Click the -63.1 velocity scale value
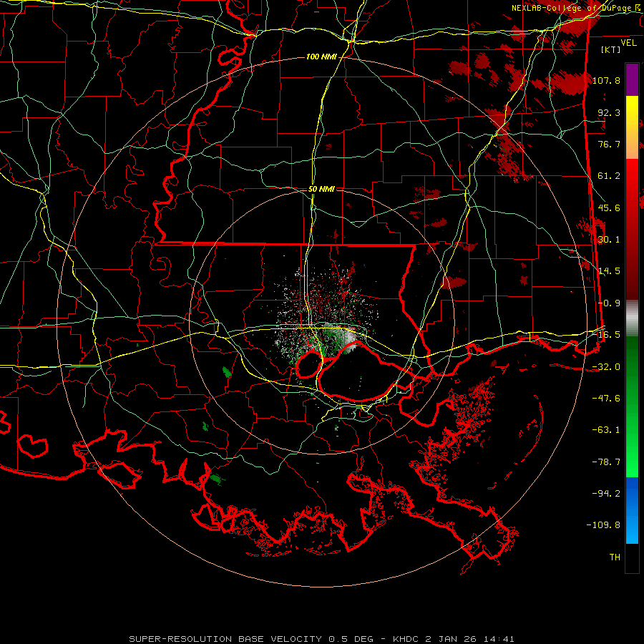The height and width of the screenshot is (644, 644). pos(606,430)
